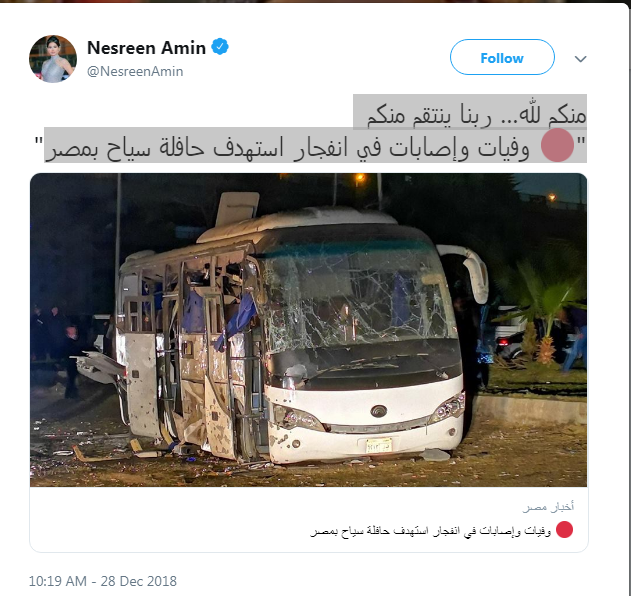This screenshot has height=596, width=631.
Task: Click the bus license plate in the photo
Action: 379,445
